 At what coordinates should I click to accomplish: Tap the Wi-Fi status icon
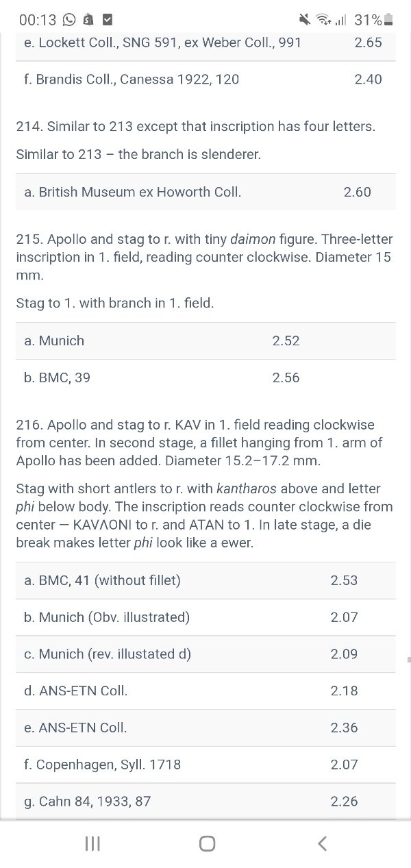[x=324, y=20]
